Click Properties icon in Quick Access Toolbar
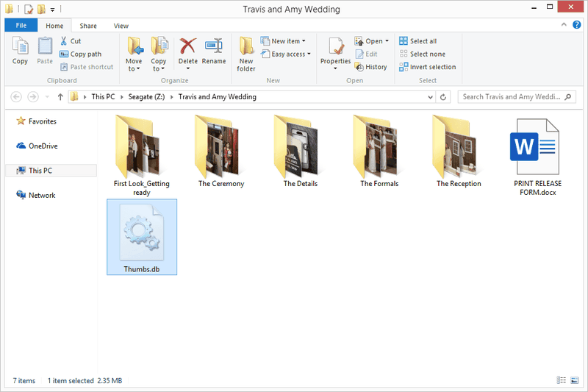 (x=29, y=9)
